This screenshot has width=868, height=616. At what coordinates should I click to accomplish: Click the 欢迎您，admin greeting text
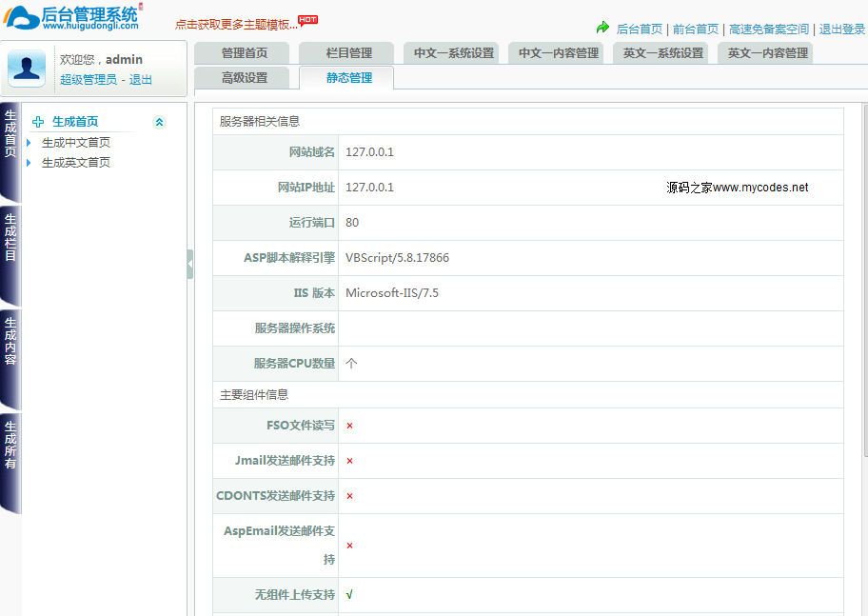(x=101, y=59)
